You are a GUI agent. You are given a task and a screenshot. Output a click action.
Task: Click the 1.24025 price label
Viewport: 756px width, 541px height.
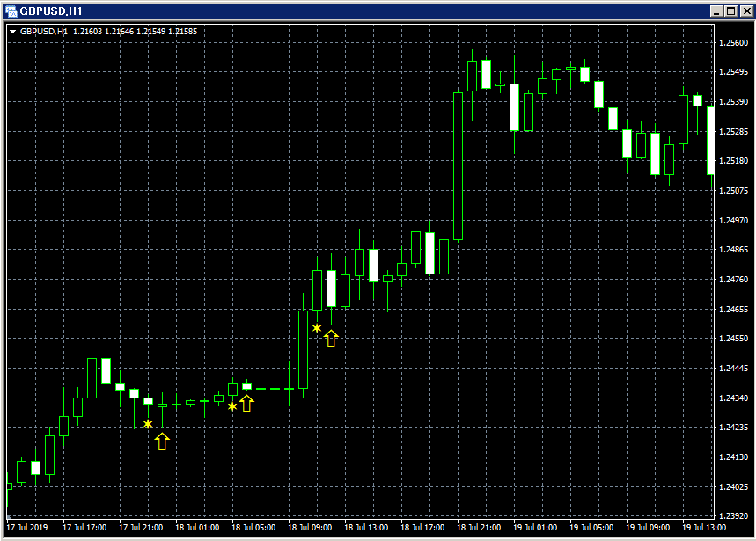click(x=733, y=486)
